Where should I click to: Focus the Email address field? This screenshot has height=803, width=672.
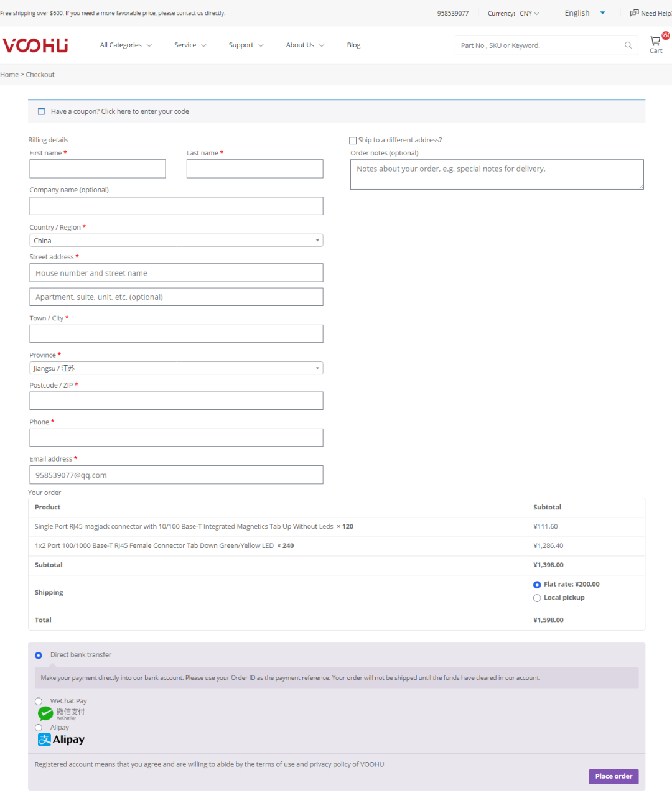coord(176,475)
